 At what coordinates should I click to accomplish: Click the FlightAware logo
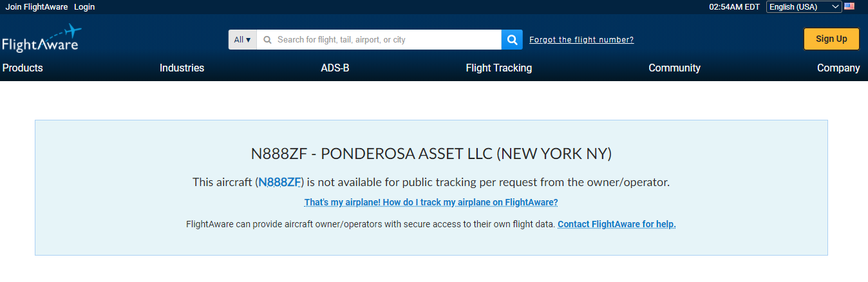[x=41, y=39]
